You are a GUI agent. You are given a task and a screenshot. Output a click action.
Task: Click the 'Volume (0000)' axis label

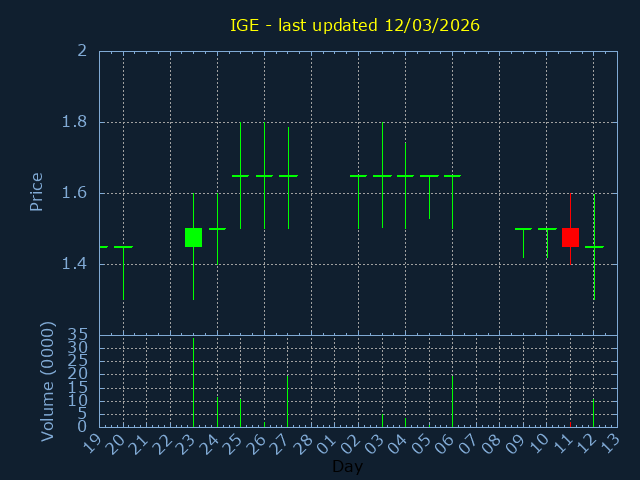click(47, 381)
